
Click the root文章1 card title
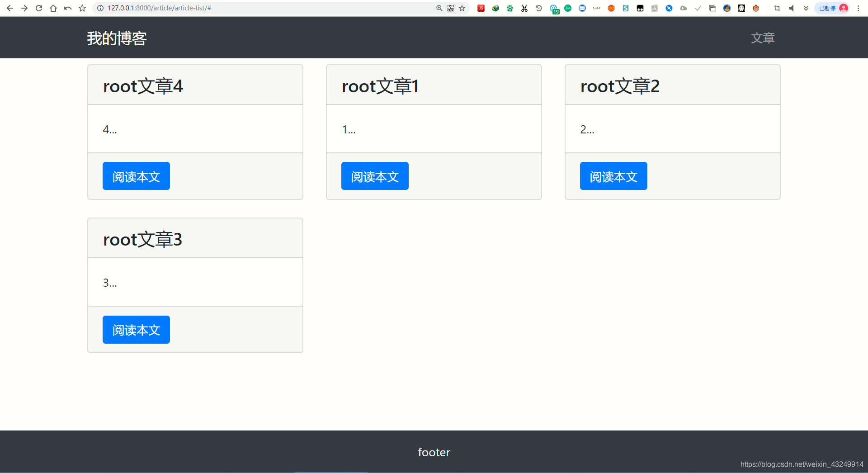[380, 86]
